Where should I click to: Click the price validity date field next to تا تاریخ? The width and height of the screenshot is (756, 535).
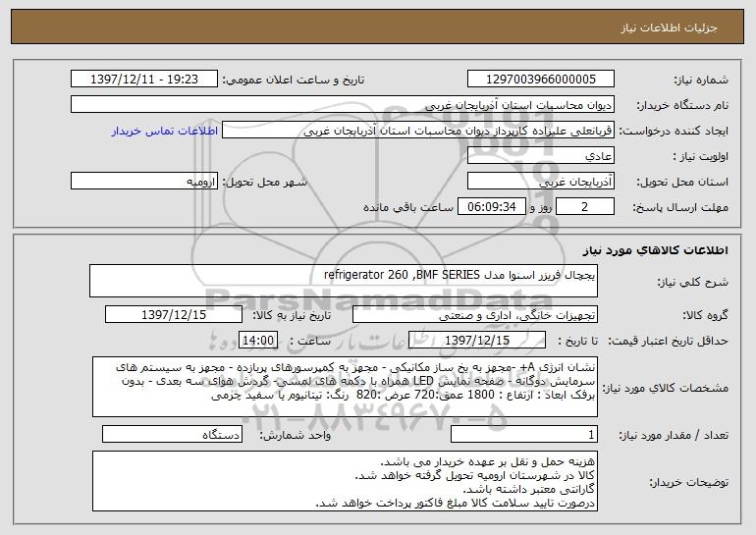(477, 341)
